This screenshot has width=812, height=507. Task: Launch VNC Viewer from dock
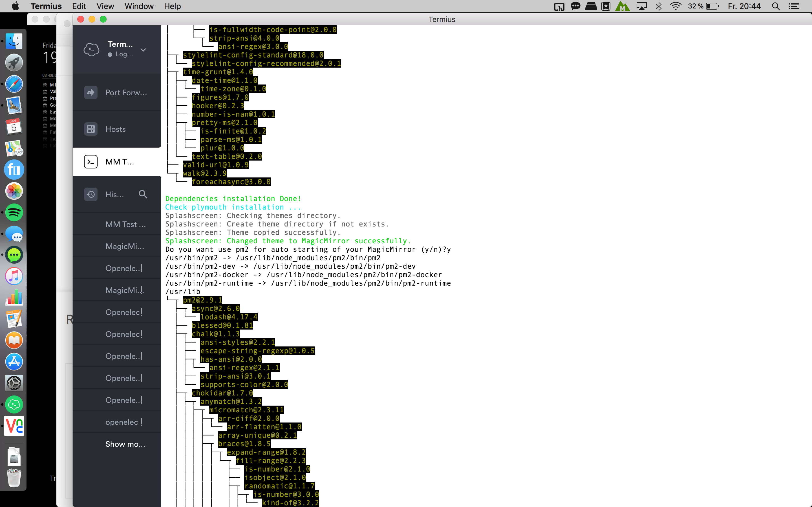pos(14,426)
